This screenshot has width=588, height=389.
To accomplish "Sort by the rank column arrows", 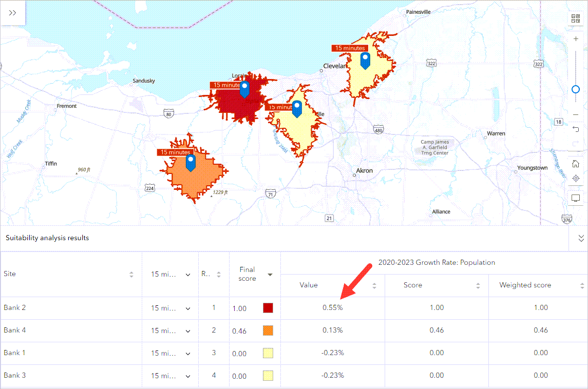I will click(219, 275).
